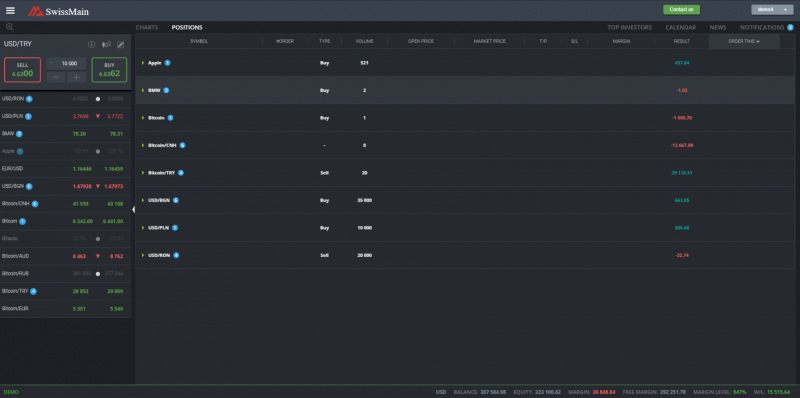The width and height of the screenshot is (800, 398).
Task: Open the USD/TRY chart candlestick icon
Action: pos(107,44)
